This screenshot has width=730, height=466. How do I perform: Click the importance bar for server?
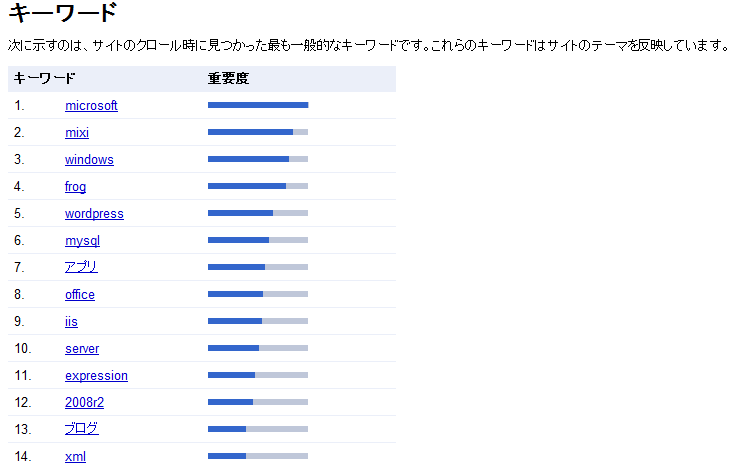pyautogui.click(x=258, y=348)
